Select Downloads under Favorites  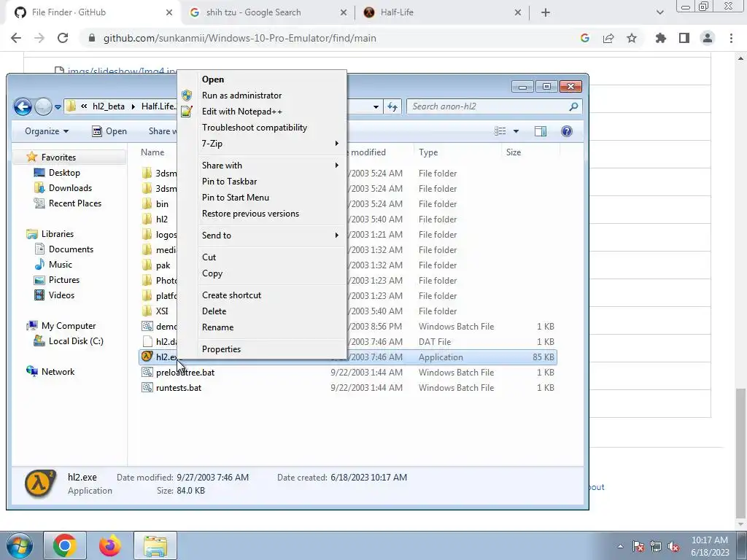coord(63,188)
